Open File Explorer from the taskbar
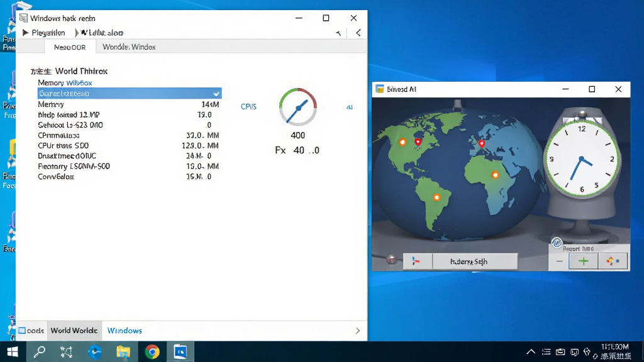Screen dimensions: 644x362 pos(123,352)
